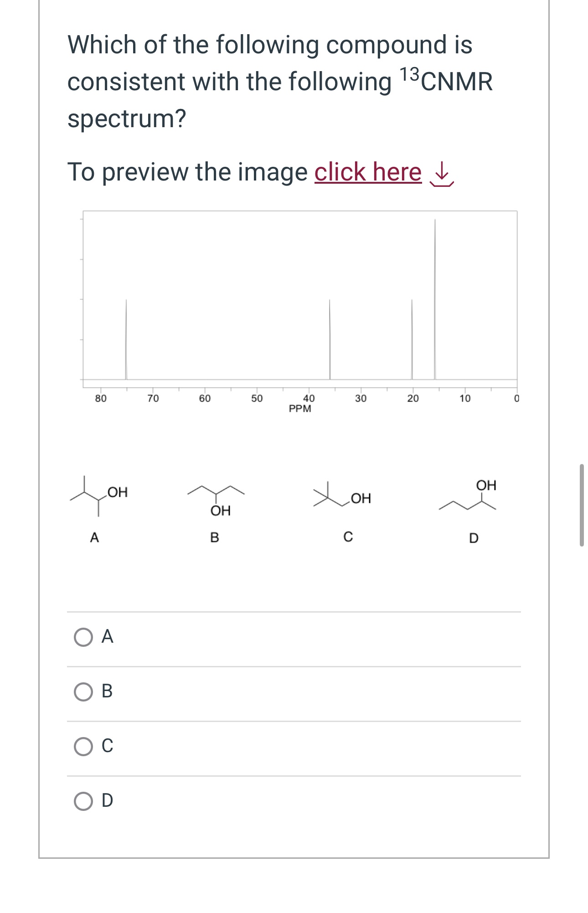This screenshot has width=588, height=913.
Task: Click the answer label text D
Action: 107,800
